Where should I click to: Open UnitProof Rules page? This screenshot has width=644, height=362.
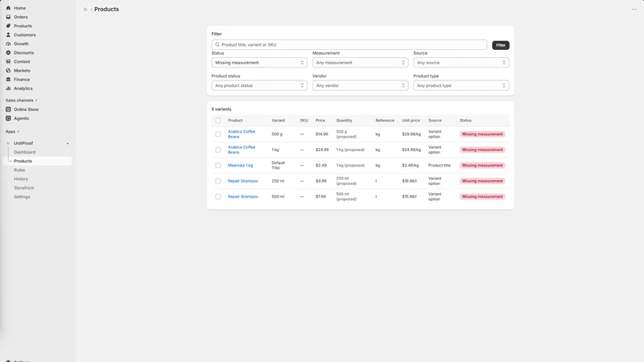pyautogui.click(x=19, y=170)
